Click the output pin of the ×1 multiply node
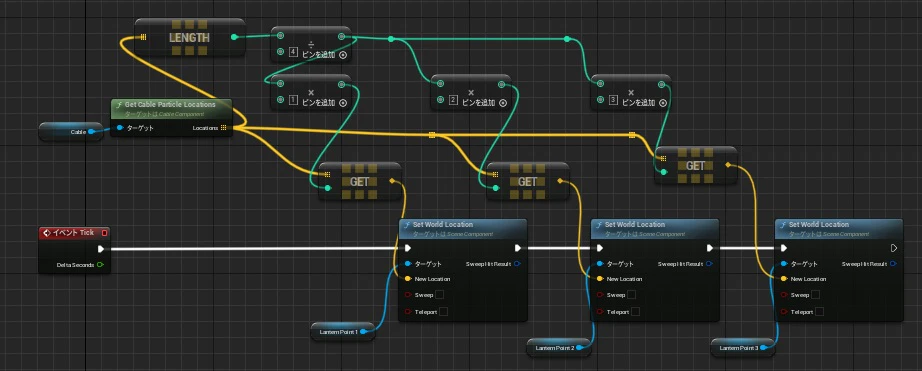 click(342, 84)
